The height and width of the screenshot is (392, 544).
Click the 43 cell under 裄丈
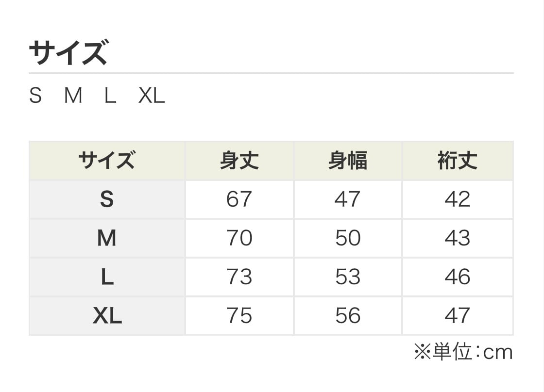point(458,238)
